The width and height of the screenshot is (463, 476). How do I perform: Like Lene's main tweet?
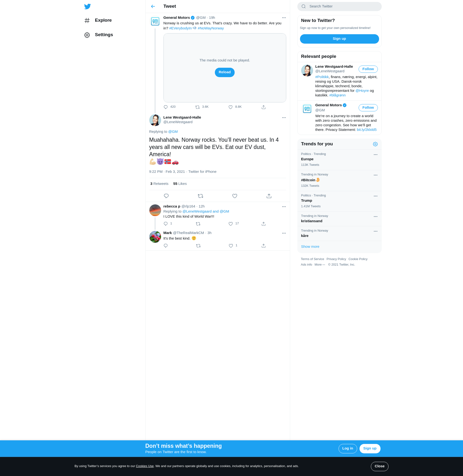(235, 196)
